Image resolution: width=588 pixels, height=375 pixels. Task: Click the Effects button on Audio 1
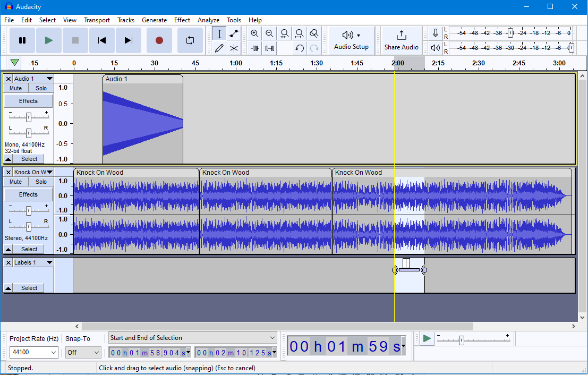(x=28, y=100)
